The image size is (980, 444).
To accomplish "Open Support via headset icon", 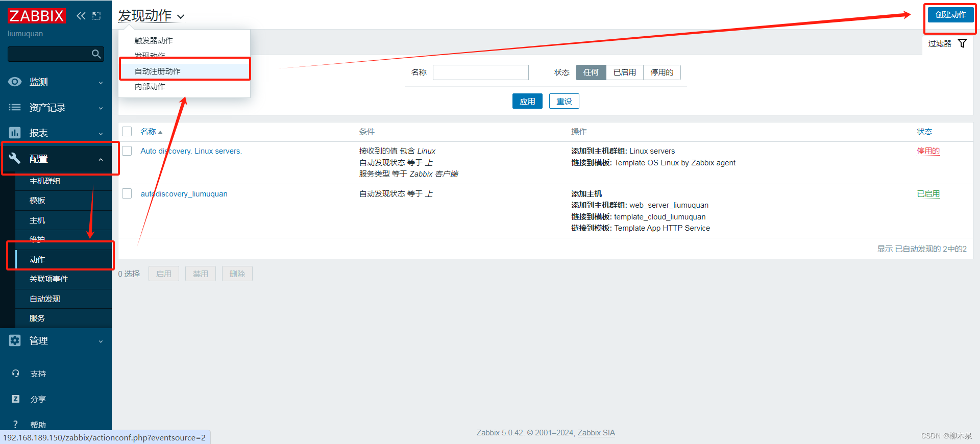I will (x=15, y=374).
